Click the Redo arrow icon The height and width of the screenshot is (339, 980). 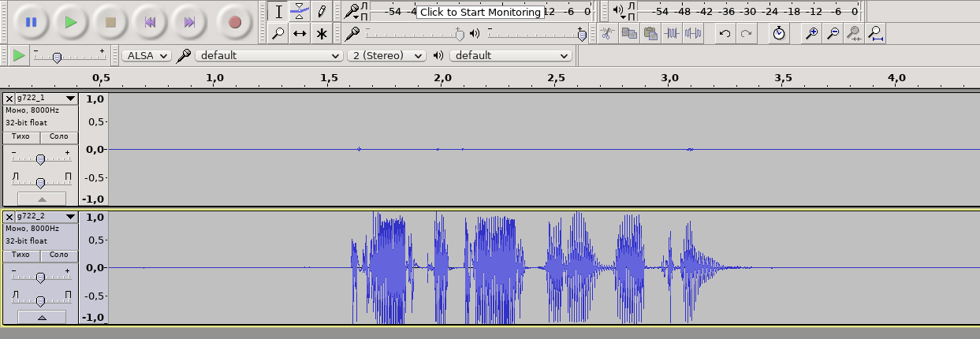pos(746,33)
